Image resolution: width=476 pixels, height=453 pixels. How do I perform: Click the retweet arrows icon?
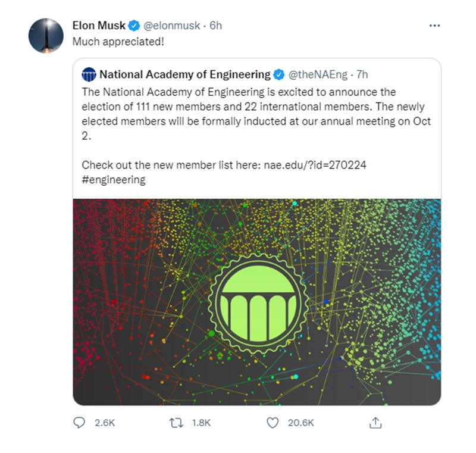tap(177, 423)
